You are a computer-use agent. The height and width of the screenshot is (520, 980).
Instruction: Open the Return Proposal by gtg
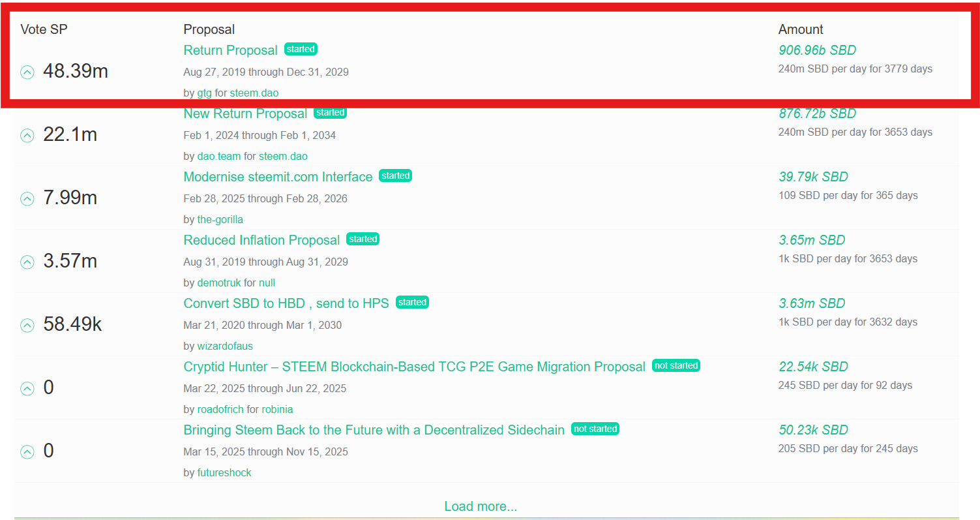click(x=231, y=50)
